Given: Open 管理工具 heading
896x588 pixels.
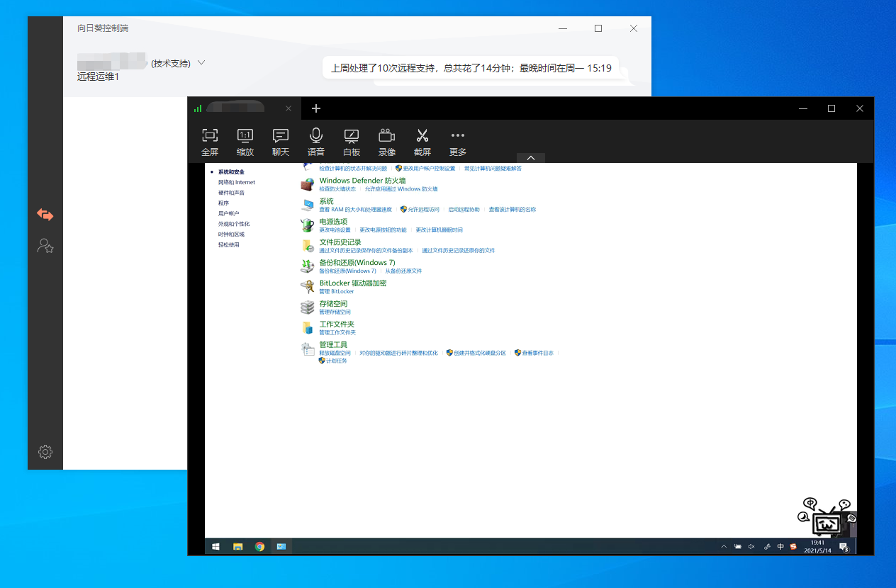Looking at the screenshot, I should [x=333, y=345].
